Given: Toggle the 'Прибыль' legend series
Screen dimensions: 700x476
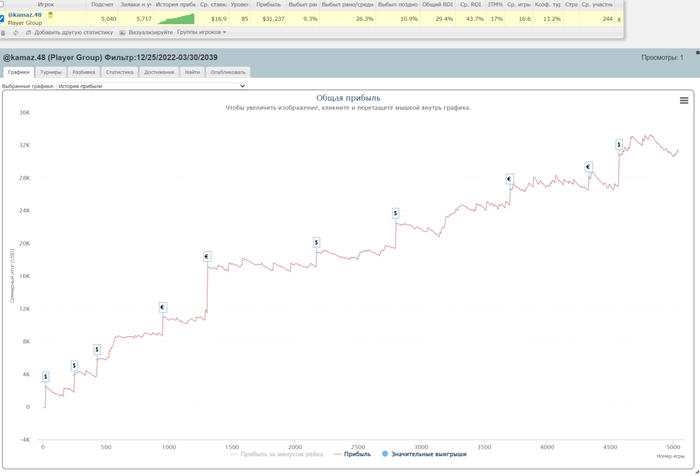Looking at the screenshot, I should click(352, 454).
